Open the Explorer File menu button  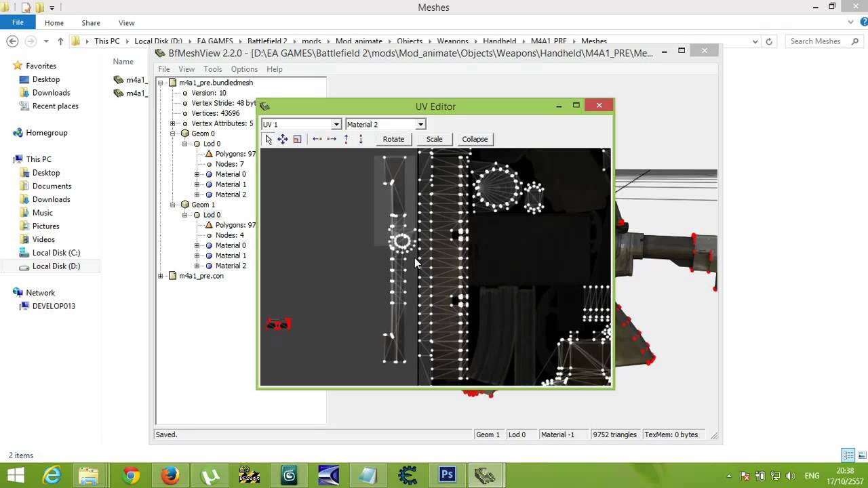pyautogui.click(x=18, y=22)
